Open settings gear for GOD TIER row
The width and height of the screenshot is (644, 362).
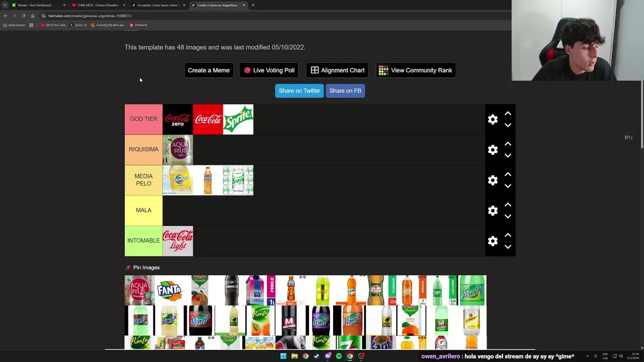(493, 119)
